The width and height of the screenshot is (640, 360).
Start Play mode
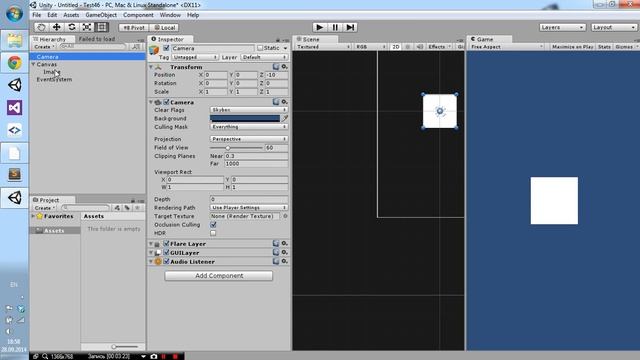tap(320, 27)
